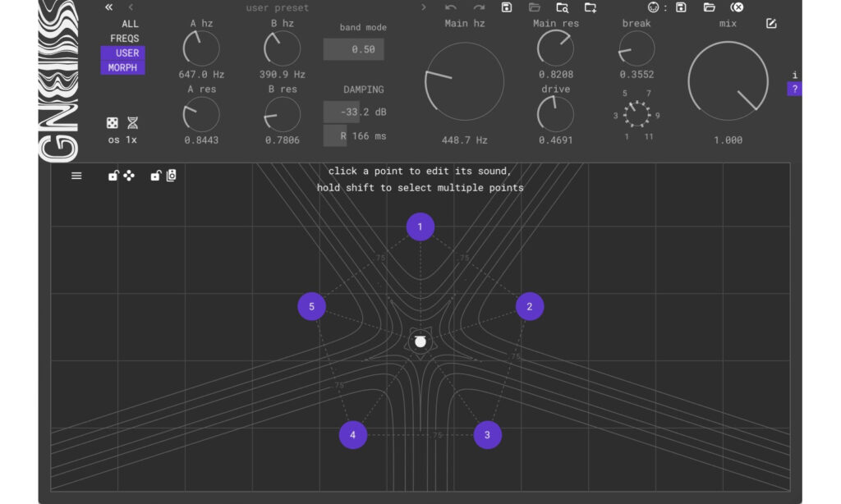Click the B res knob

pos(283,114)
